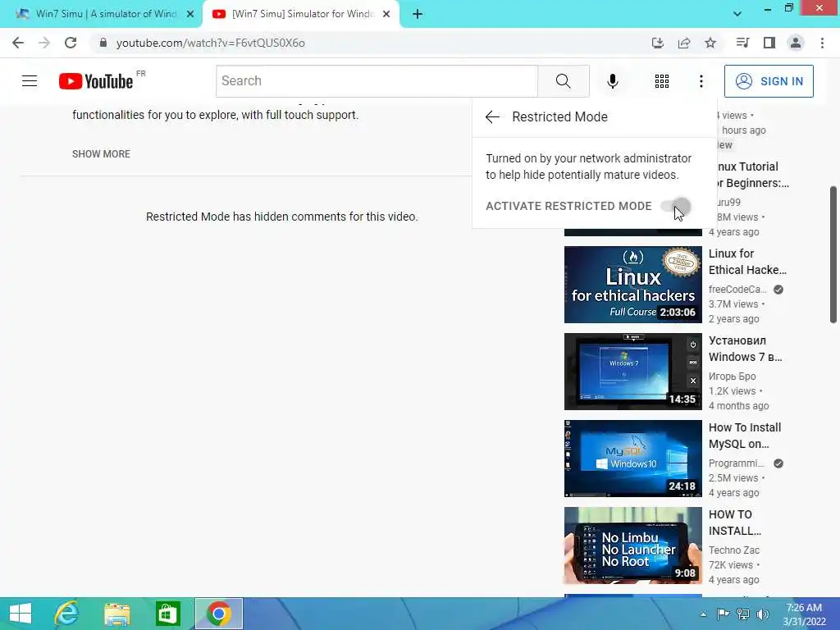The image size is (840, 630).
Task: Share this page icon
Action: pyautogui.click(x=684, y=43)
